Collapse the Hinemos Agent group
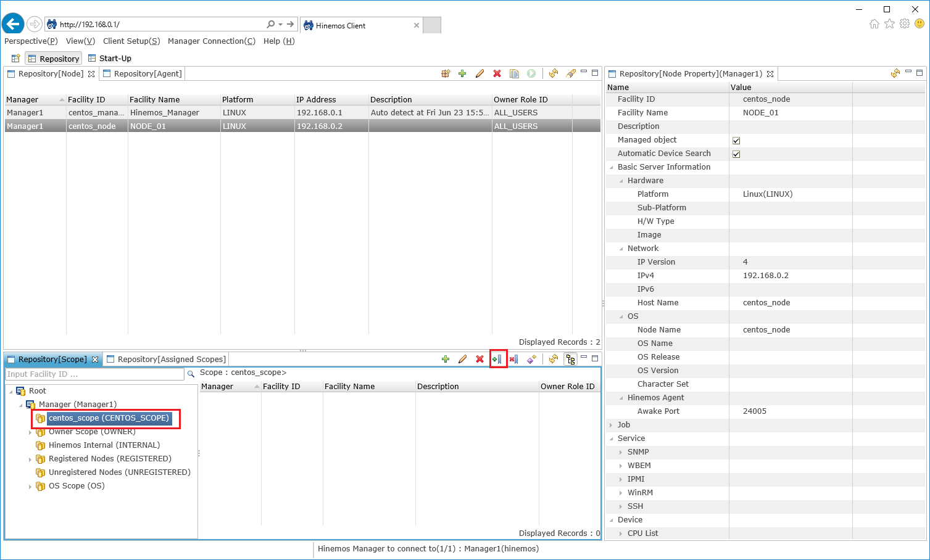 (x=621, y=398)
